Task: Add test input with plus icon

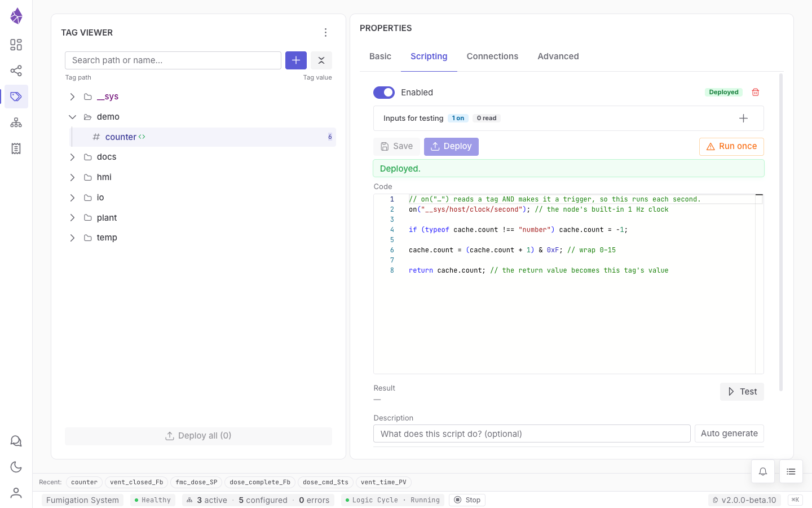Action: 743,119
